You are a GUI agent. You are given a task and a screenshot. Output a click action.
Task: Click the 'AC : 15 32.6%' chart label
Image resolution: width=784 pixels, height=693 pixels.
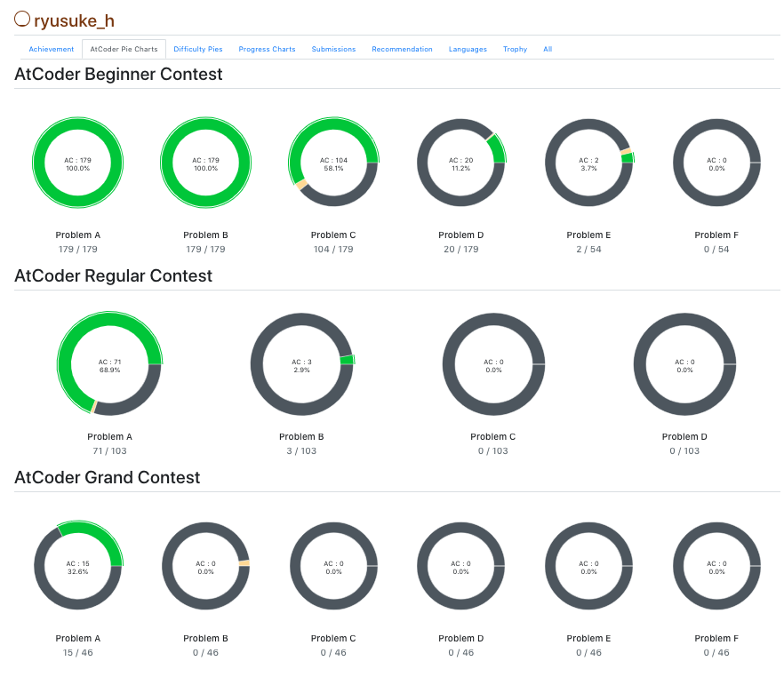coord(78,568)
